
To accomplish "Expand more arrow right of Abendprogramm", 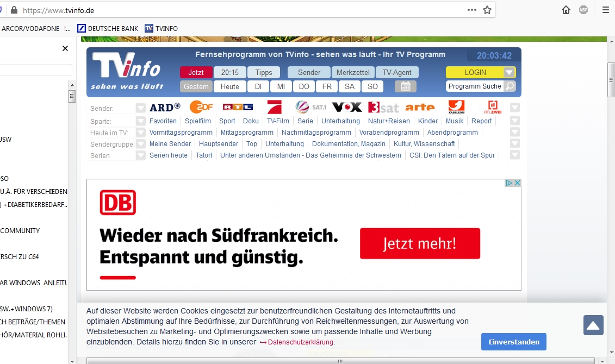I will pyautogui.click(x=515, y=132).
